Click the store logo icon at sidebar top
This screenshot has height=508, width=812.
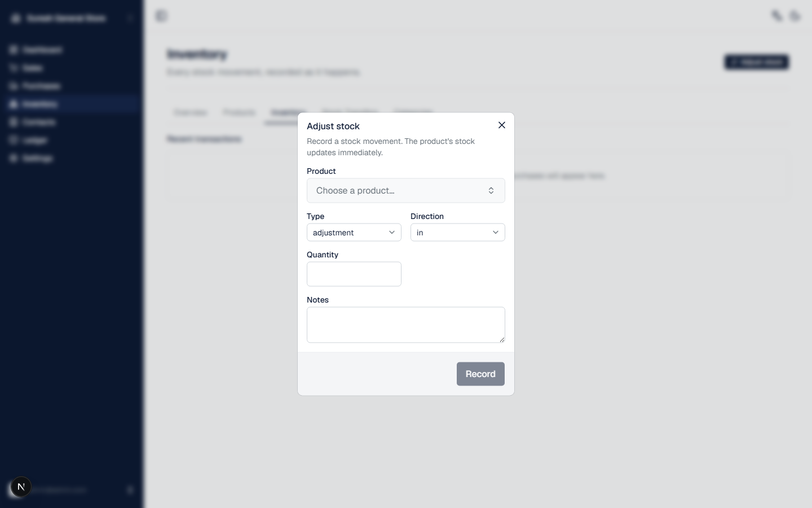16,18
